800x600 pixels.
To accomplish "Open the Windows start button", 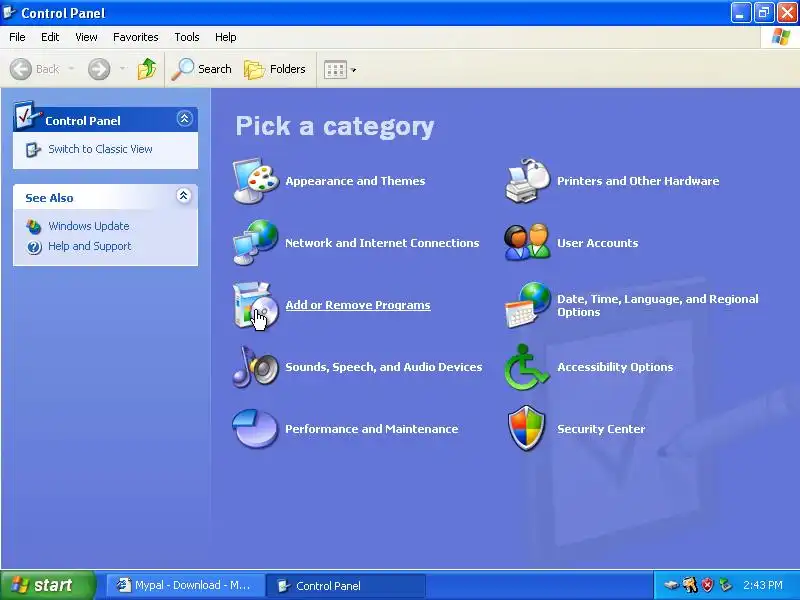I will 47,585.
